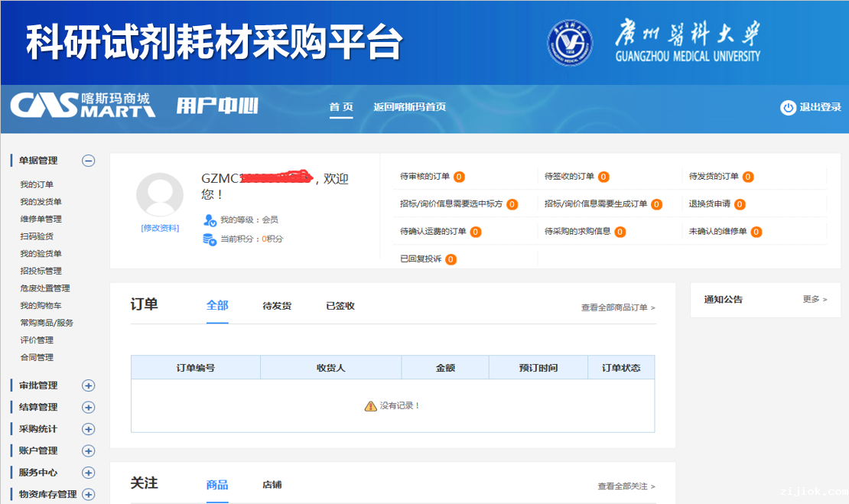Click the logout power icon
The height and width of the screenshot is (504, 849).
[788, 108]
